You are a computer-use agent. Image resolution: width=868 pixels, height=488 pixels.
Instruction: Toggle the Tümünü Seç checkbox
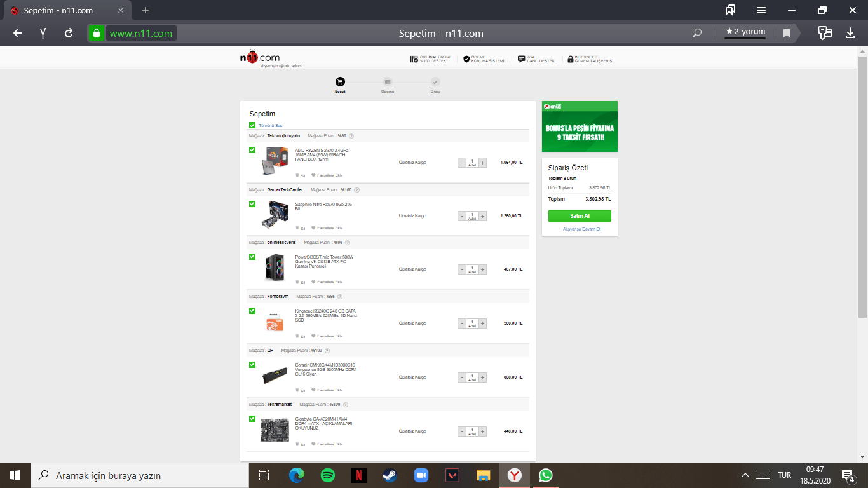(252, 126)
